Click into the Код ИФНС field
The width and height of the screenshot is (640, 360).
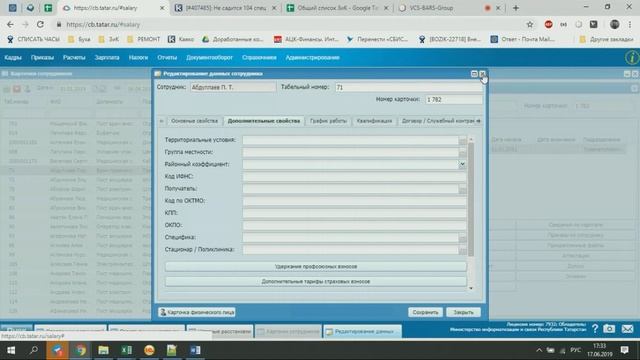coord(354,177)
